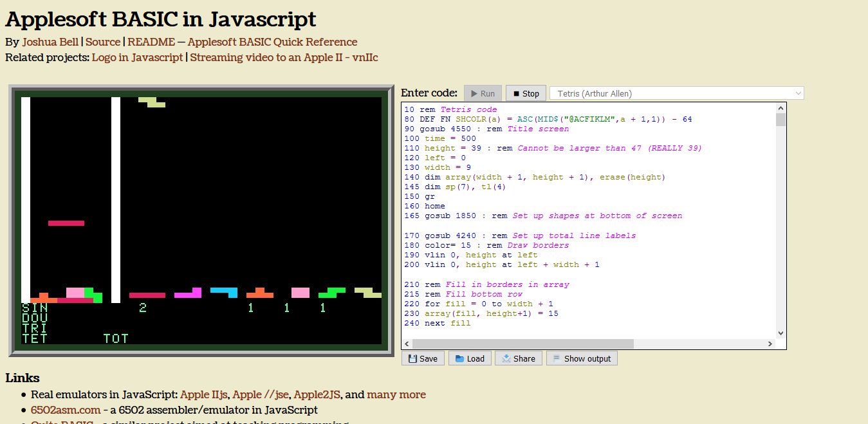Open the Apple2JS link

point(318,394)
